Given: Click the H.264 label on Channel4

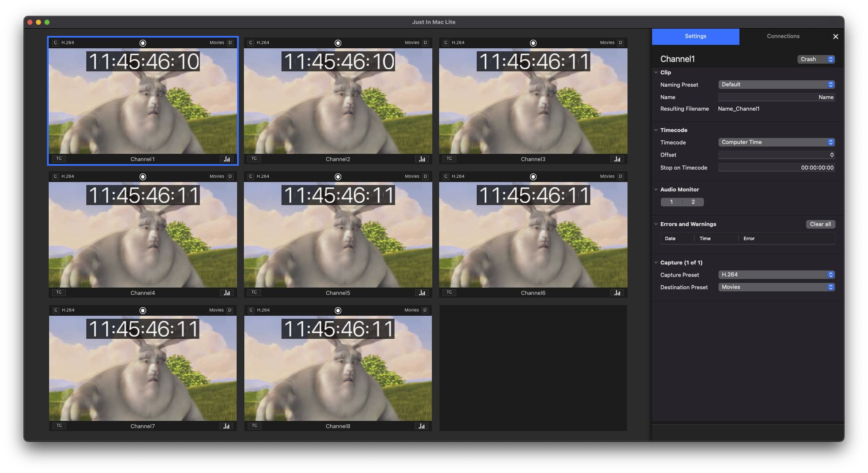Looking at the screenshot, I should pyautogui.click(x=68, y=176).
